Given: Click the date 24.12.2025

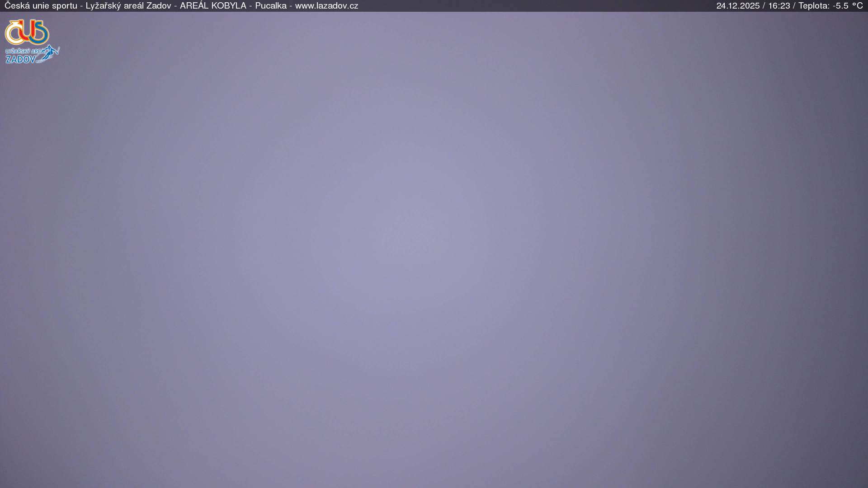Looking at the screenshot, I should click(x=738, y=6).
